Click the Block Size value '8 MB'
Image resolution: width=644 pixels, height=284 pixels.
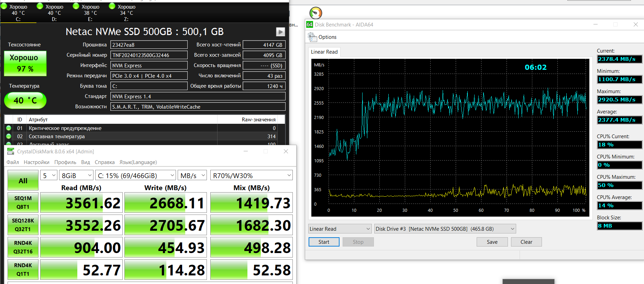(619, 226)
